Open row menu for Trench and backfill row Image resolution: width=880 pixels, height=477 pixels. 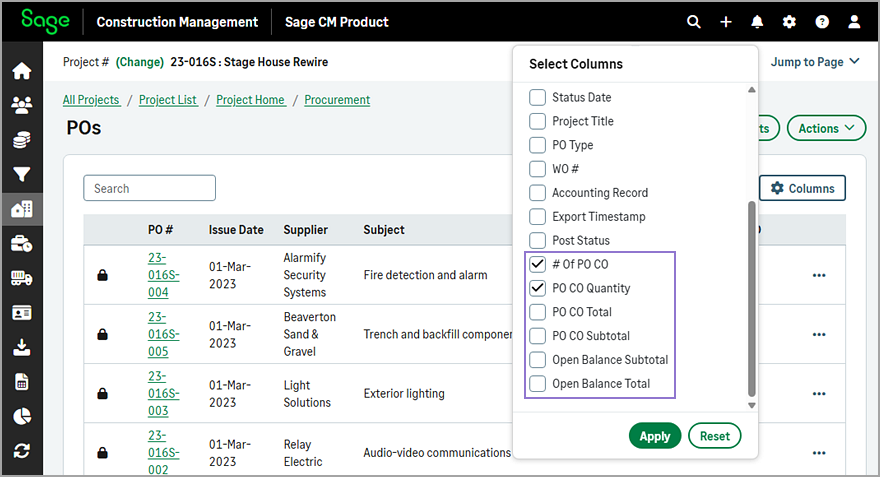(x=819, y=334)
